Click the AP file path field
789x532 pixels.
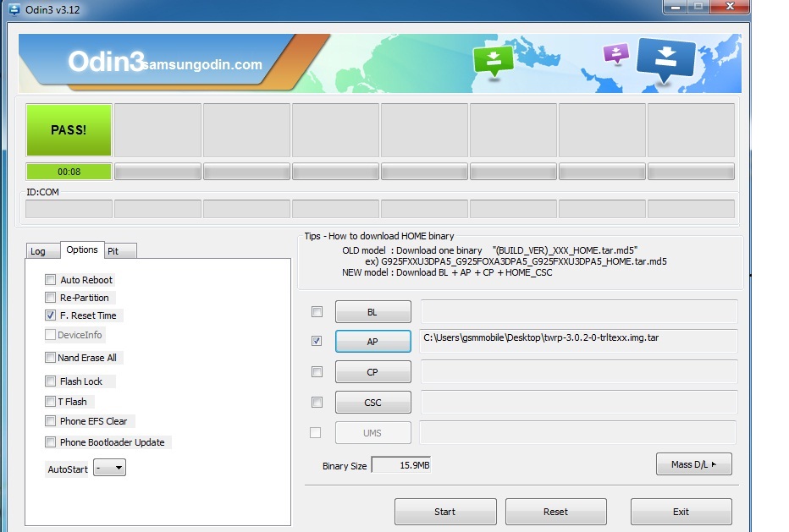(579, 341)
